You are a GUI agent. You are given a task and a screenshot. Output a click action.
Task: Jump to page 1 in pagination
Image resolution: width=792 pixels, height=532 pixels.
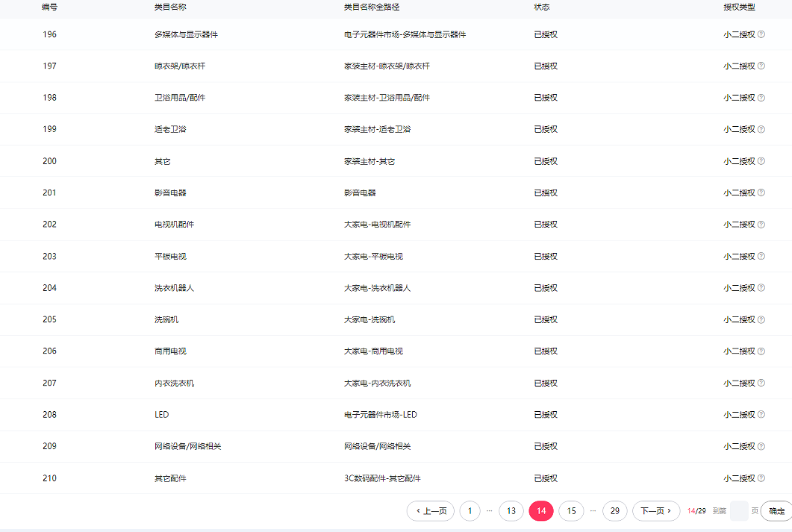470,511
